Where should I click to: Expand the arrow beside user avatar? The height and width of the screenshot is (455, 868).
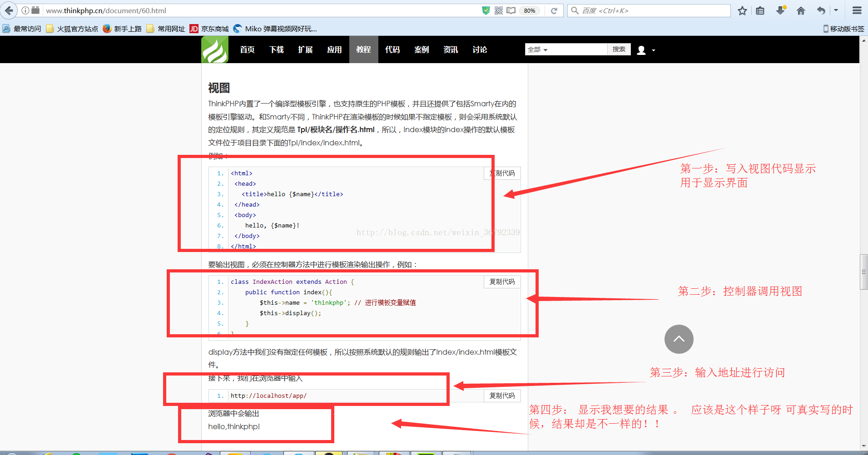[654, 50]
